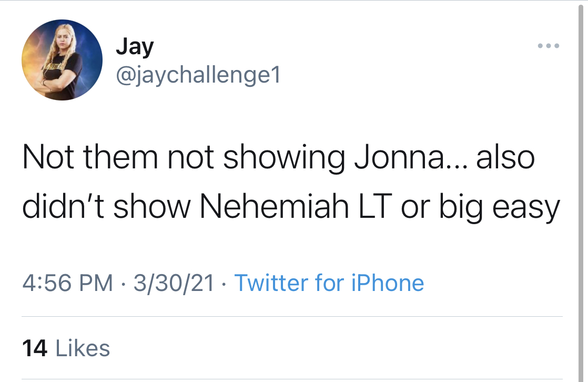Open the three-dot more options menu
Screen dimensions: 588x382
coord(548,46)
